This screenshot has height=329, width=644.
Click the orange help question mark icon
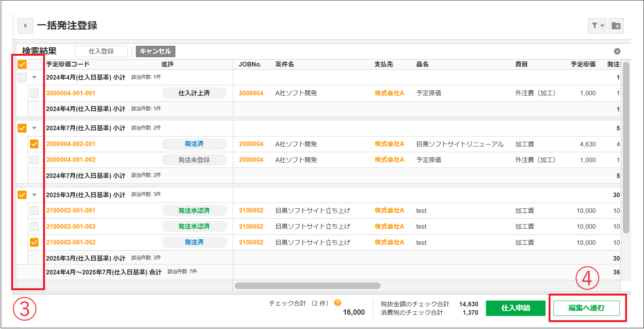(x=338, y=303)
